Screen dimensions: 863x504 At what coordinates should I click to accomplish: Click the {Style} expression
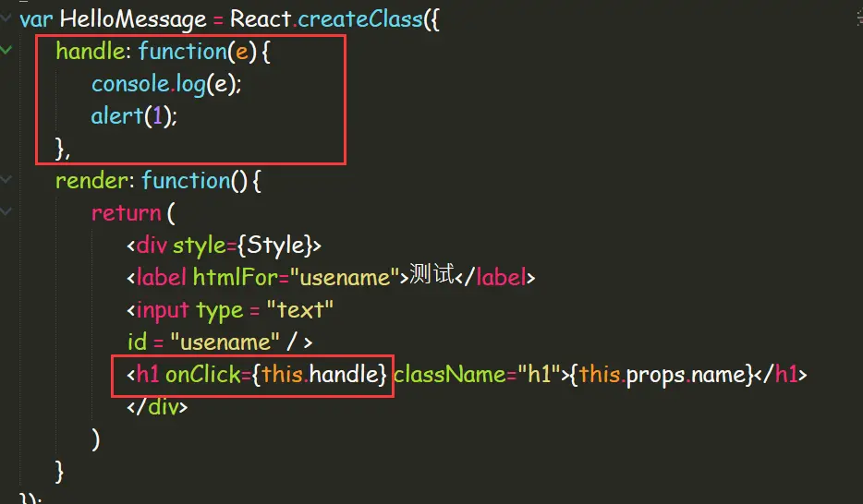click(275, 246)
